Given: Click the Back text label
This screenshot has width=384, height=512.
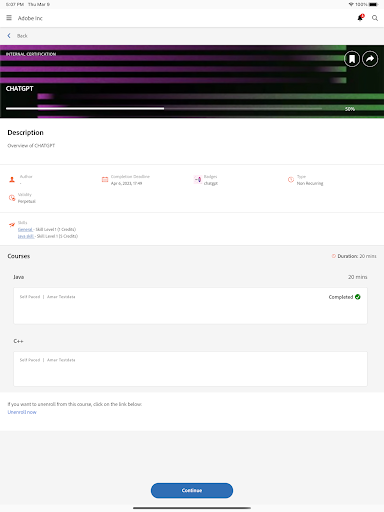Looking at the screenshot, I should tap(22, 36).
